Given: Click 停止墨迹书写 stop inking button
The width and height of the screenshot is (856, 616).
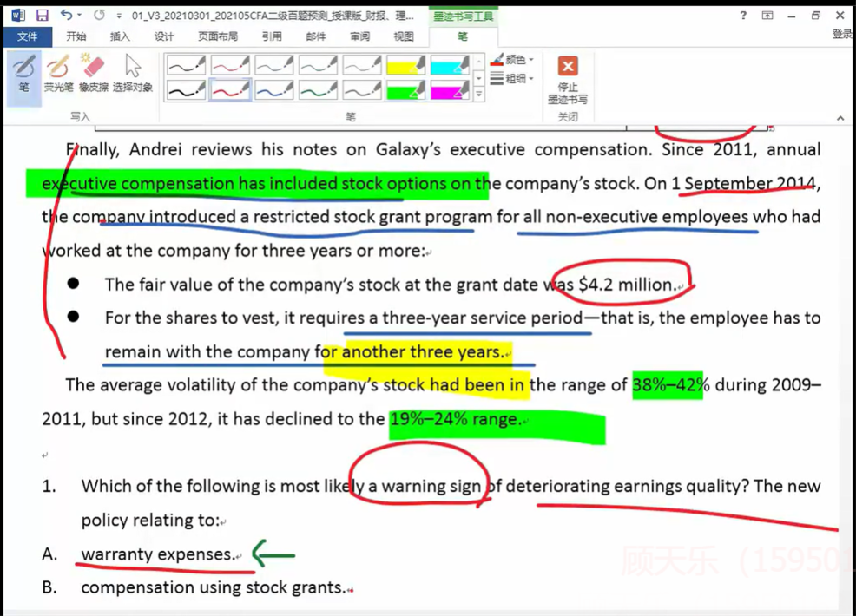Looking at the screenshot, I should point(568,78).
